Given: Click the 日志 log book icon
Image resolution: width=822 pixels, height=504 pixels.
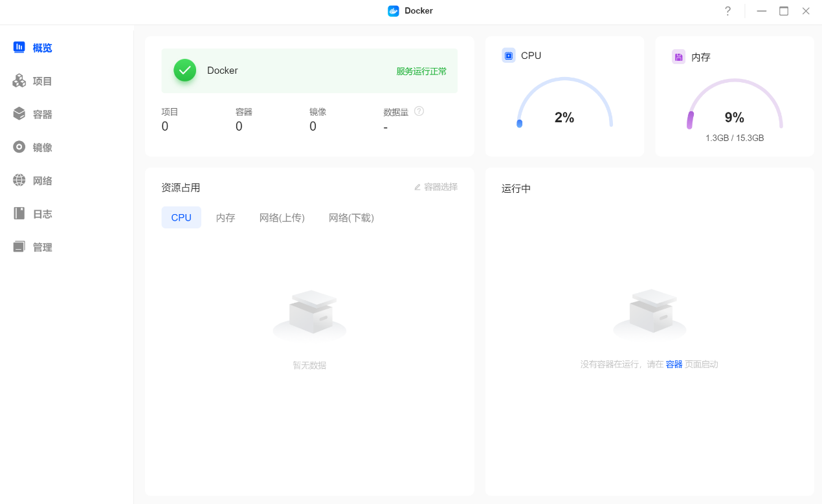Looking at the screenshot, I should (19, 214).
